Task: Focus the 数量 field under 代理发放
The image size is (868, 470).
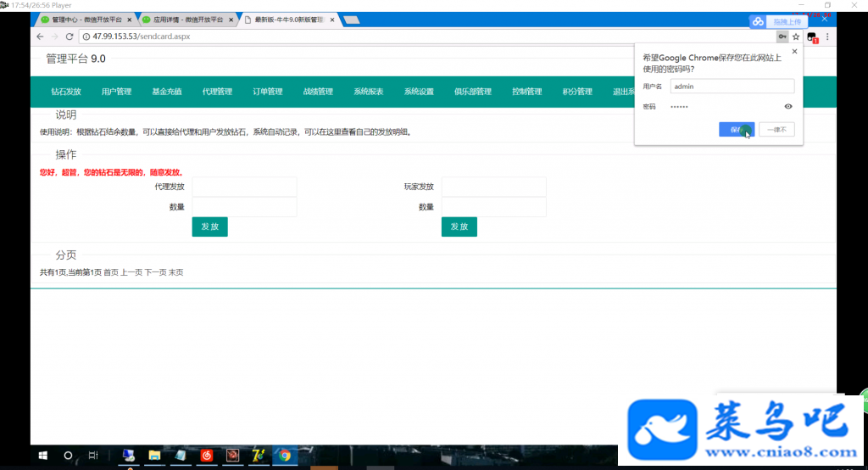Action: click(x=244, y=207)
